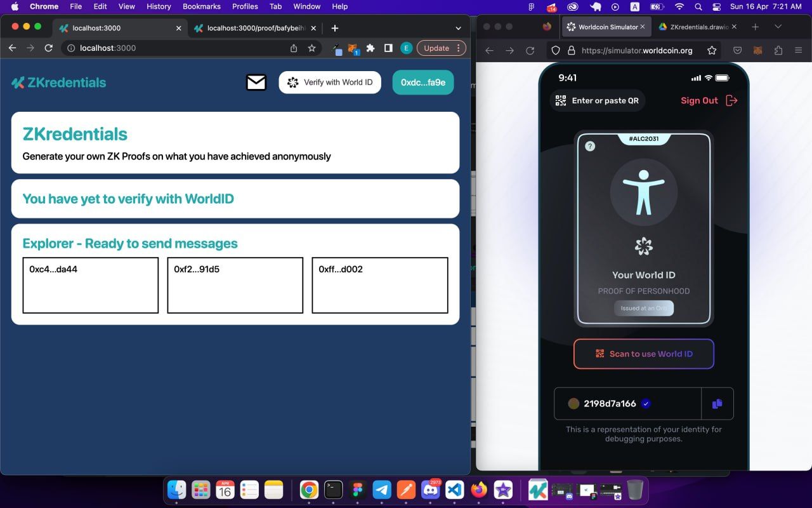The height and width of the screenshot is (508, 812).
Task: Click the Firefox address bar simulator.worldcoin.org
Action: (634, 50)
